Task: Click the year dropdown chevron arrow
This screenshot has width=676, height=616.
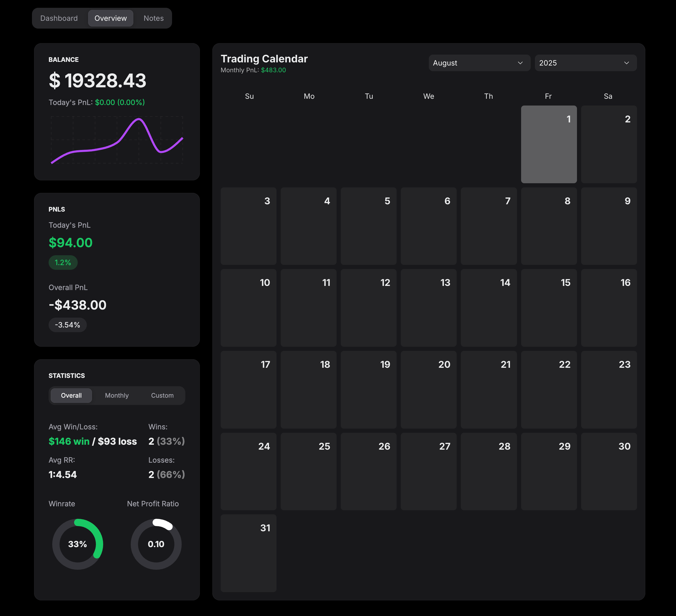Action: 626,63
